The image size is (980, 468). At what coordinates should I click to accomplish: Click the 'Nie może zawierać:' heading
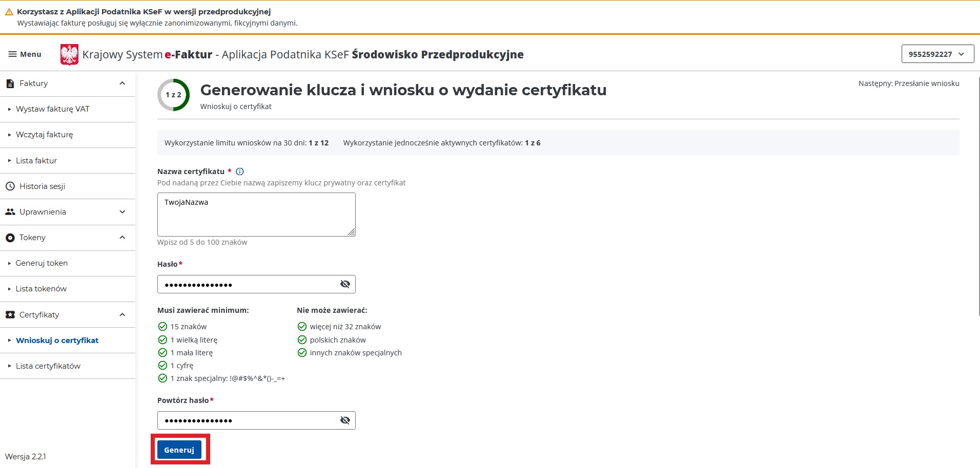332,310
